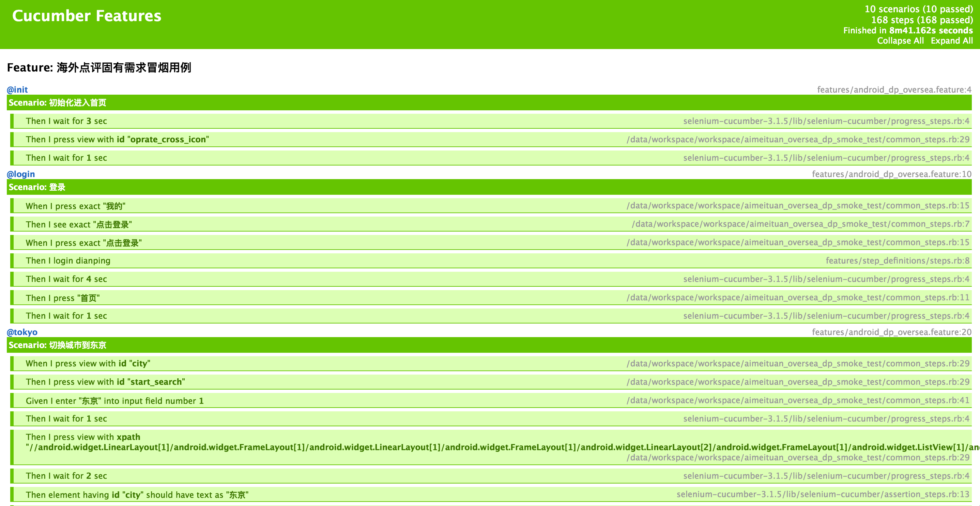
Task: Click the Feature: 海外点评固有需求冒烟用例 heading
Action: (99, 67)
